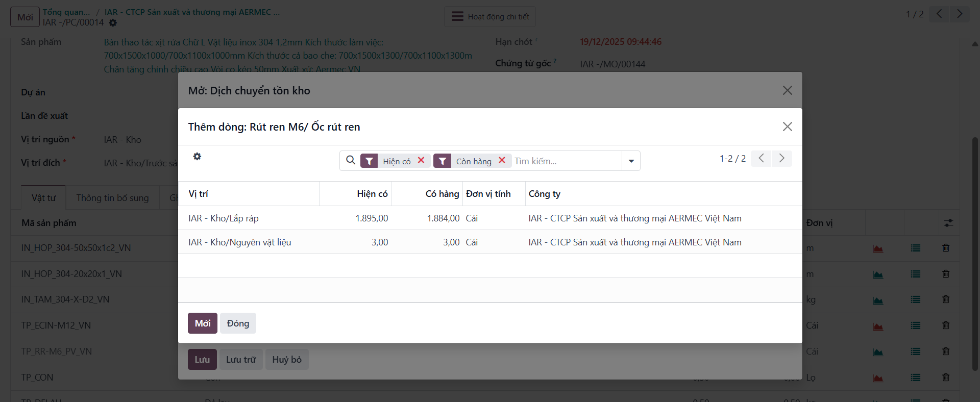
Task: Go to next record in main pager
Action: pyautogui.click(x=960, y=14)
